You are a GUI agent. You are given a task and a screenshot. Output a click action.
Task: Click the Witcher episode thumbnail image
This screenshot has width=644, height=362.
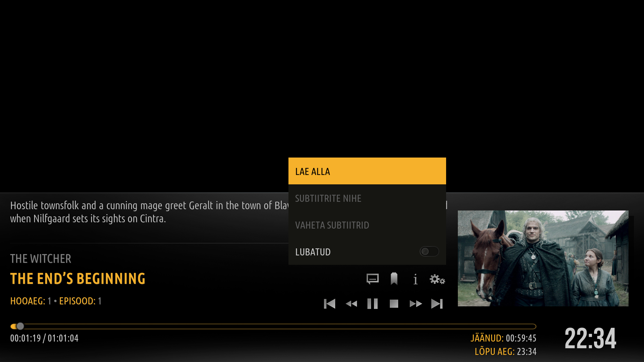pyautogui.click(x=543, y=258)
